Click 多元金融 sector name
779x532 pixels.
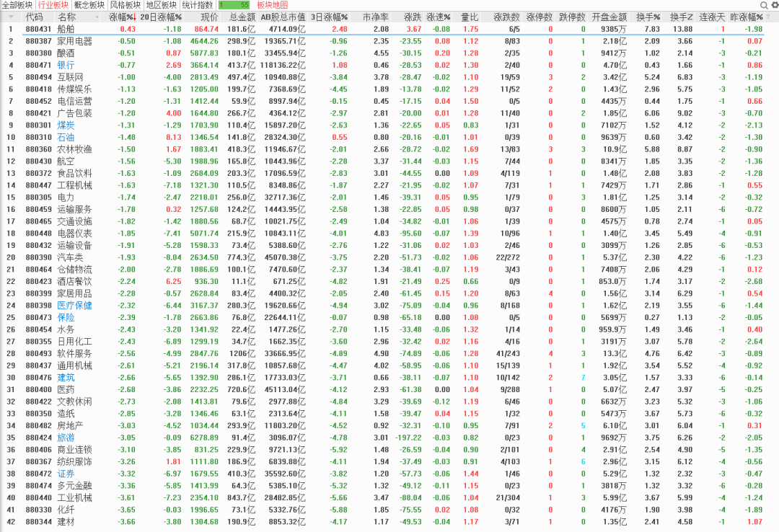(x=74, y=486)
